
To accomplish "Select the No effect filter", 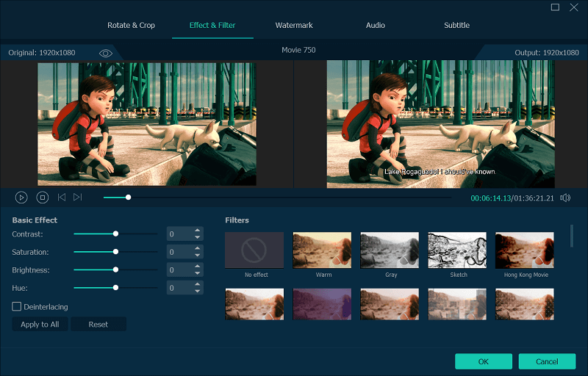I will tap(254, 250).
